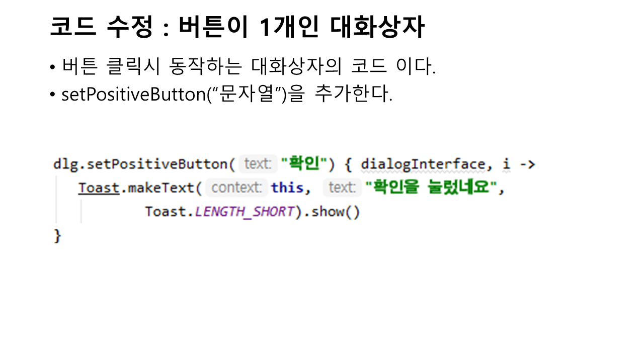Click the 'text:' hint before "확인"
Screen dimensions: 644x362
258,164
